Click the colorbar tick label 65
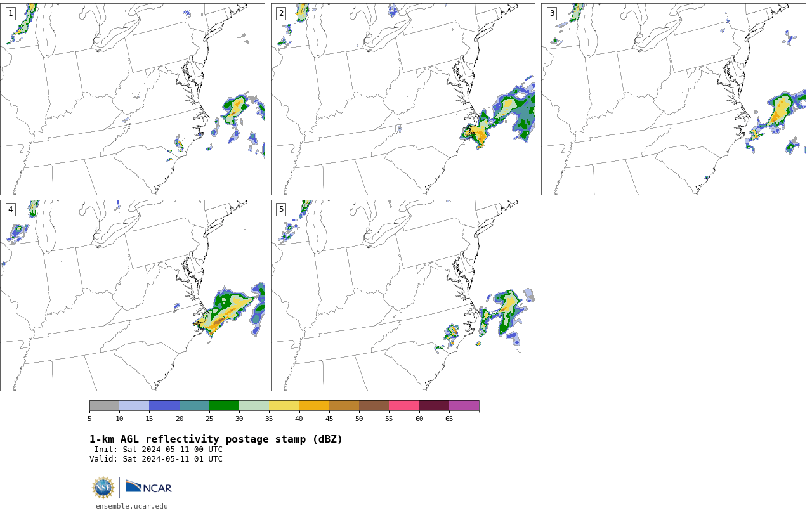Viewport: 812px width, 513px height. pos(449,419)
